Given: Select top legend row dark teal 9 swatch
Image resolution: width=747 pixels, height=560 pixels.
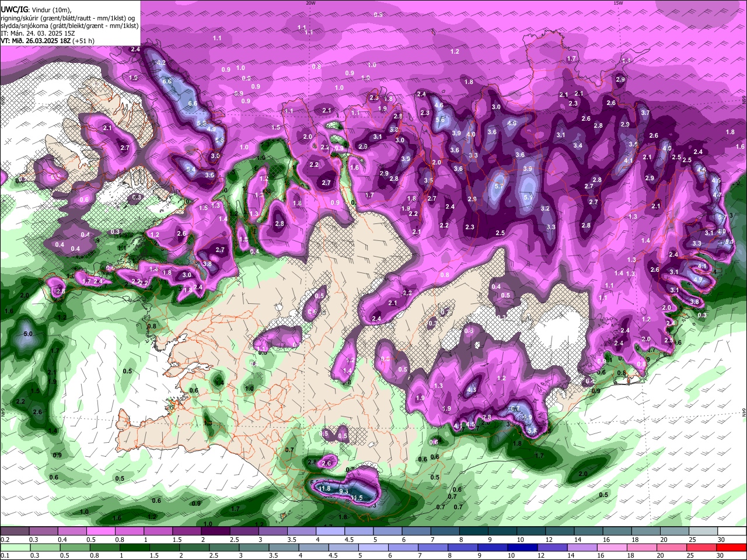Looking at the screenshot, I should tap(502, 531).
